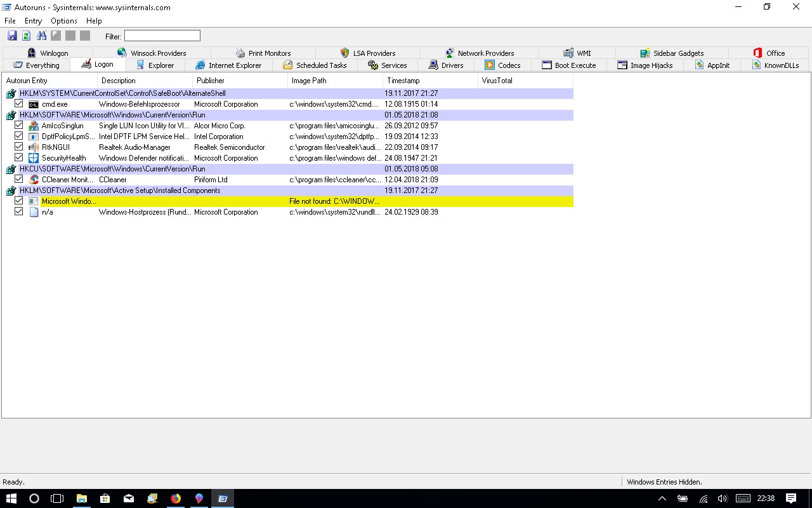
Task: Show hidden tray icons chevron
Action: coord(662,498)
